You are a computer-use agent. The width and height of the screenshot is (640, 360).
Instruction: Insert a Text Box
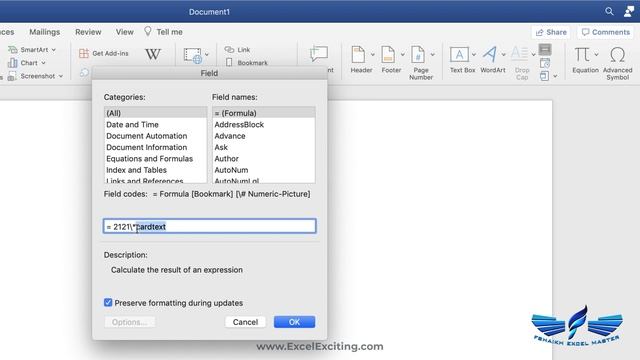[462, 60]
